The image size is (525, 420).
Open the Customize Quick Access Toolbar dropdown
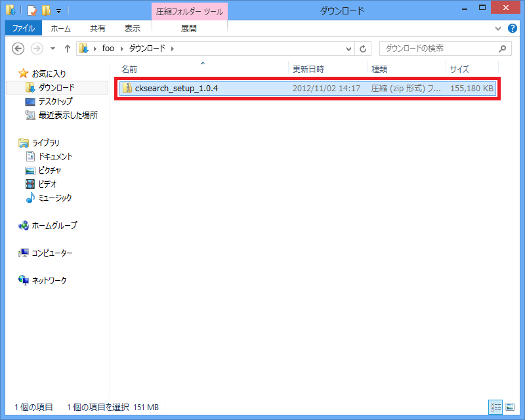coord(58,11)
